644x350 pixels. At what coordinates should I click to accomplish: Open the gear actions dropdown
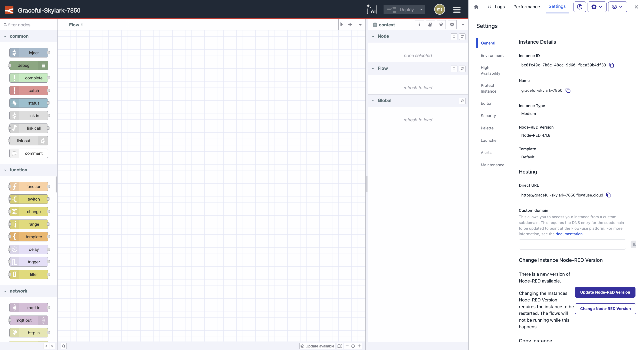pos(597,7)
